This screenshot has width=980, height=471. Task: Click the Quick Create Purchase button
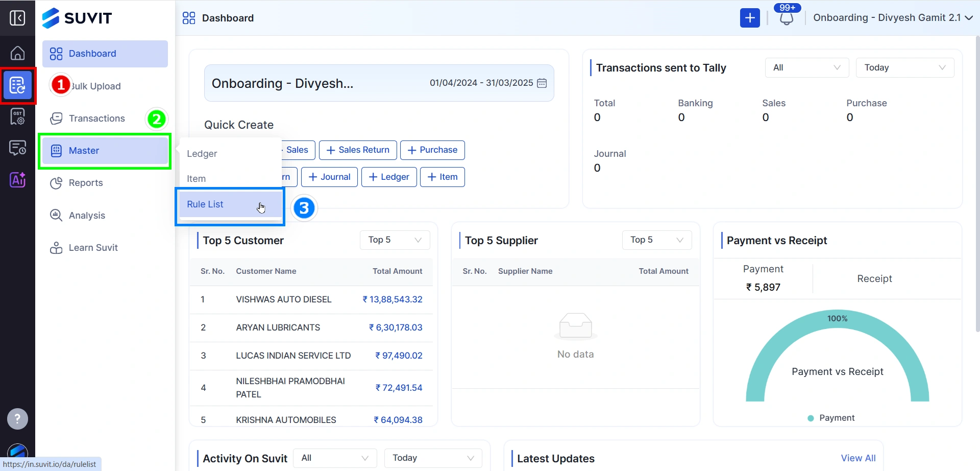[432, 150]
